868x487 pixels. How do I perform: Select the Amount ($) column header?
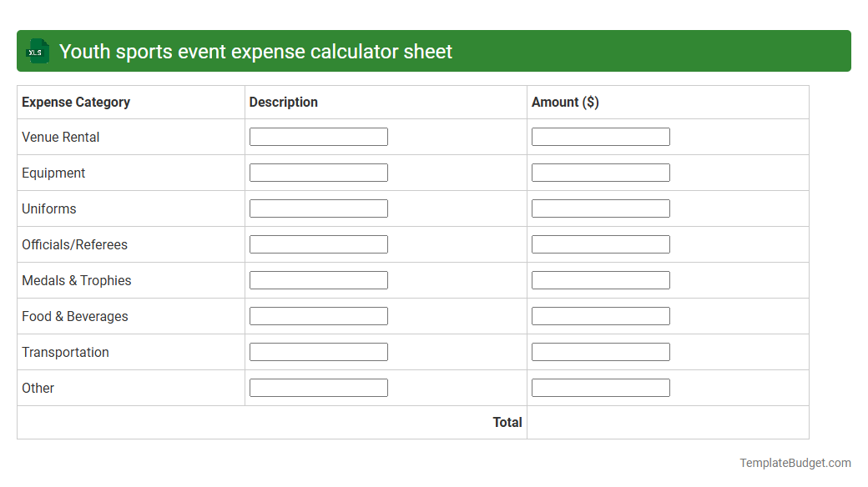pyautogui.click(x=564, y=102)
